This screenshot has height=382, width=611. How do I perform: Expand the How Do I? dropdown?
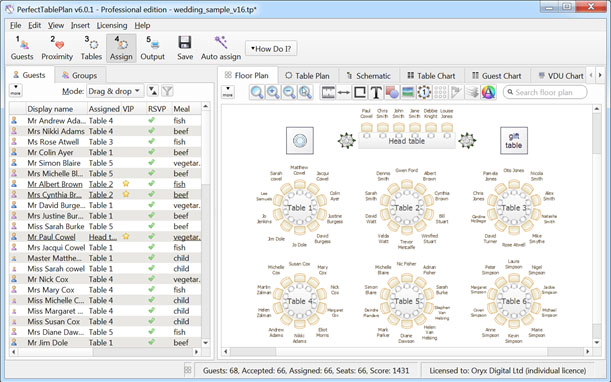pyautogui.click(x=271, y=49)
